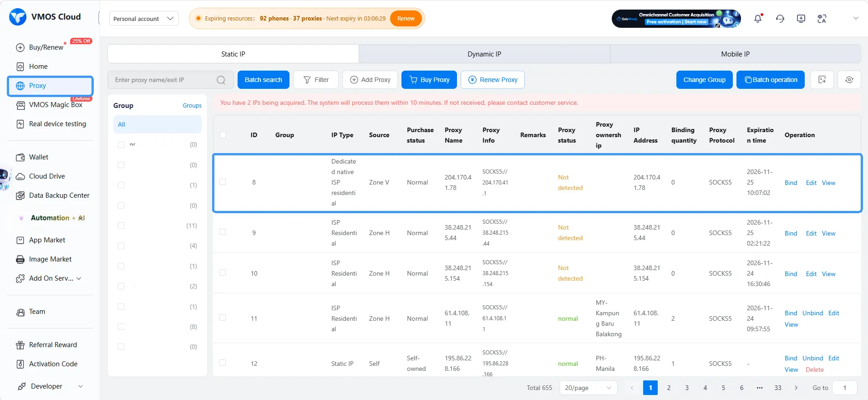The height and width of the screenshot is (400, 868).
Task: Click the Go to page input
Action: (x=845, y=388)
